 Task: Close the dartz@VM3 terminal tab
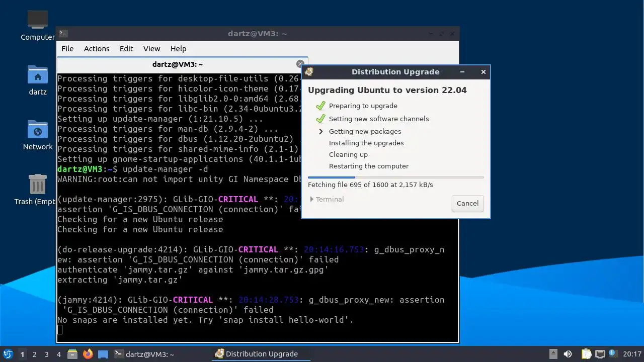coord(300,64)
